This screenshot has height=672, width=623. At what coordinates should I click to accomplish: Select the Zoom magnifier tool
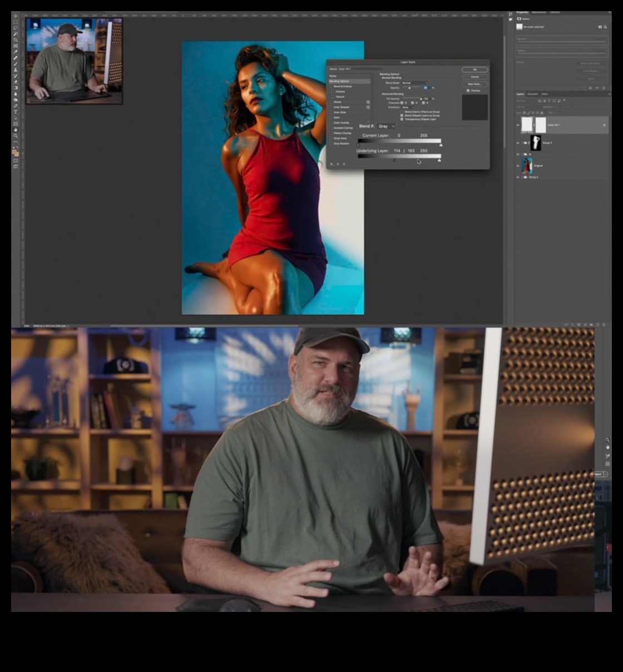click(16, 136)
